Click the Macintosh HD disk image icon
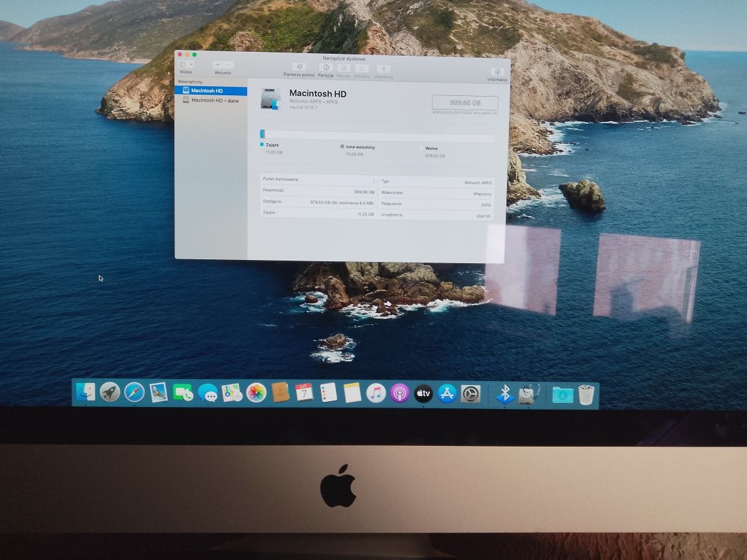747x560 pixels. (x=270, y=99)
